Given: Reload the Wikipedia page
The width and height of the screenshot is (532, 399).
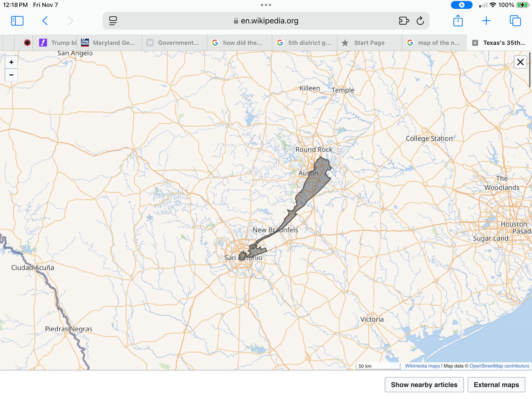Looking at the screenshot, I should pyautogui.click(x=420, y=21).
